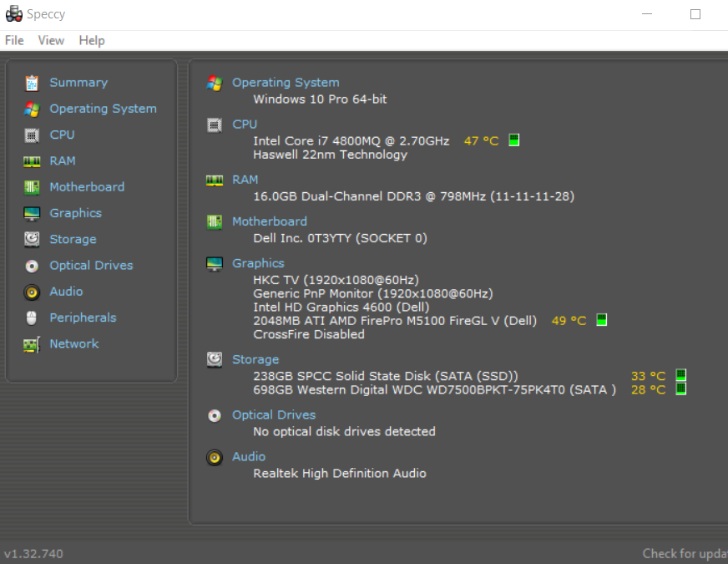Select Graphics in the sidebar list
The height and width of the screenshot is (564, 728).
75,213
